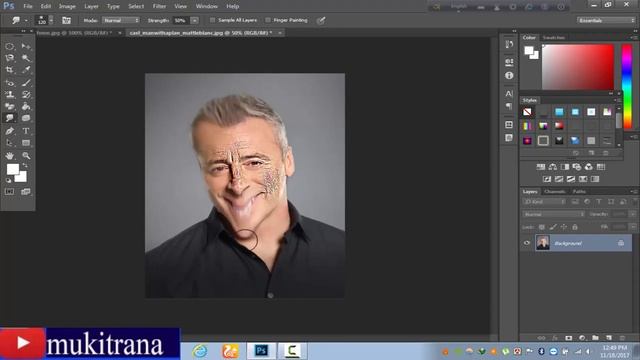Select the Pen tool
Screen dimensions: 640x360
[x=10, y=131]
